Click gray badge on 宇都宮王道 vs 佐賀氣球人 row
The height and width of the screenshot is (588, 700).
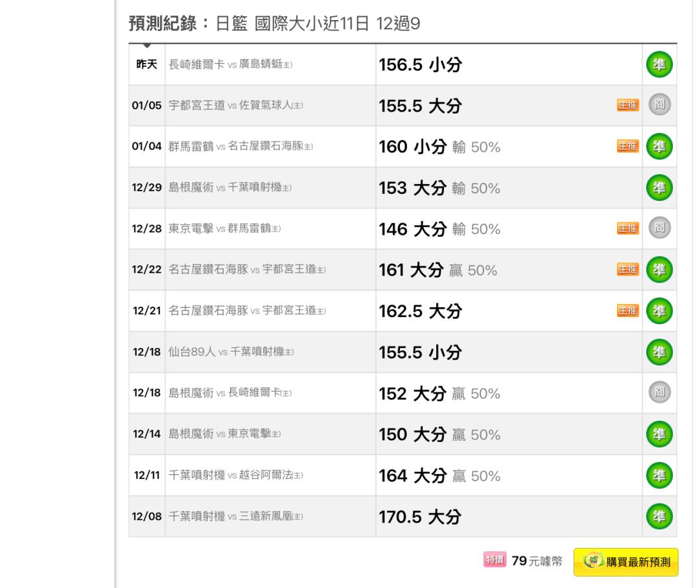coord(659,106)
